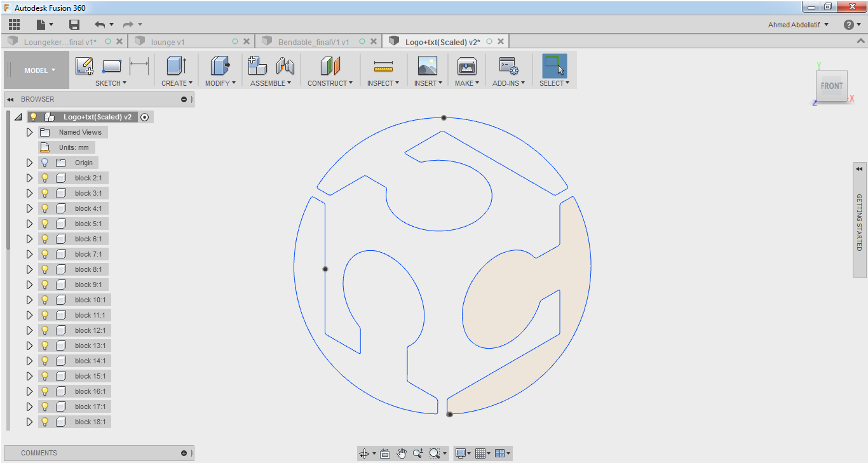The image size is (868, 463).
Task: Switch to the Loungeker...final v1* tab
Action: [60, 42]
